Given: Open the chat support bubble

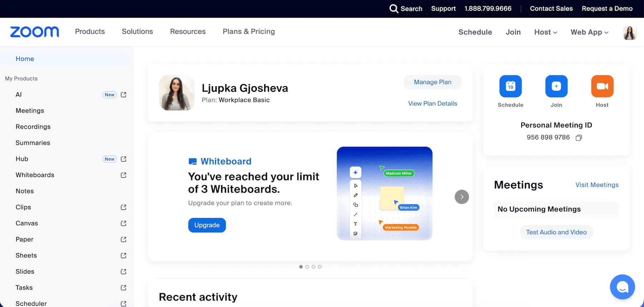Looking at the screenshot, I should [622, 287].
